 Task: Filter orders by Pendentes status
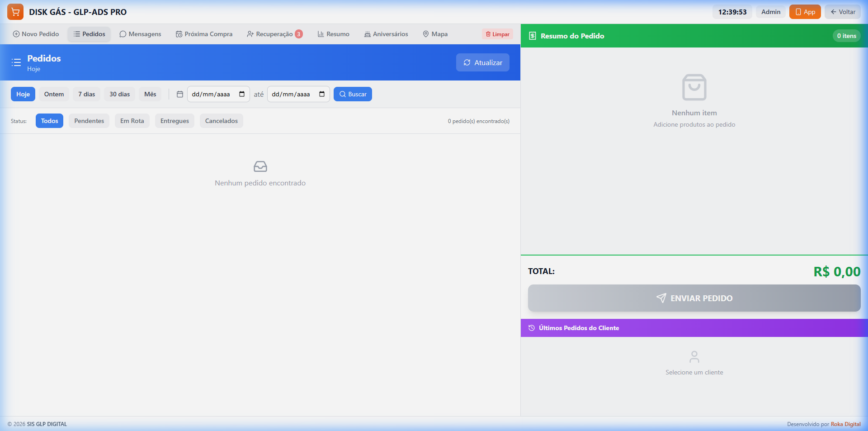[89, 121]
